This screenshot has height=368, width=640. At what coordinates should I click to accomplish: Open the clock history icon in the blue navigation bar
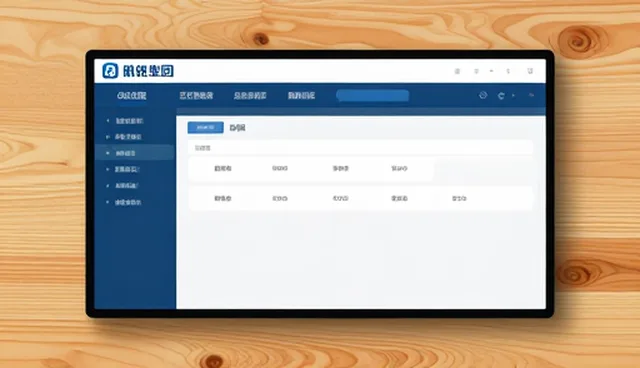pyautogui.click(x=483, y=95)
